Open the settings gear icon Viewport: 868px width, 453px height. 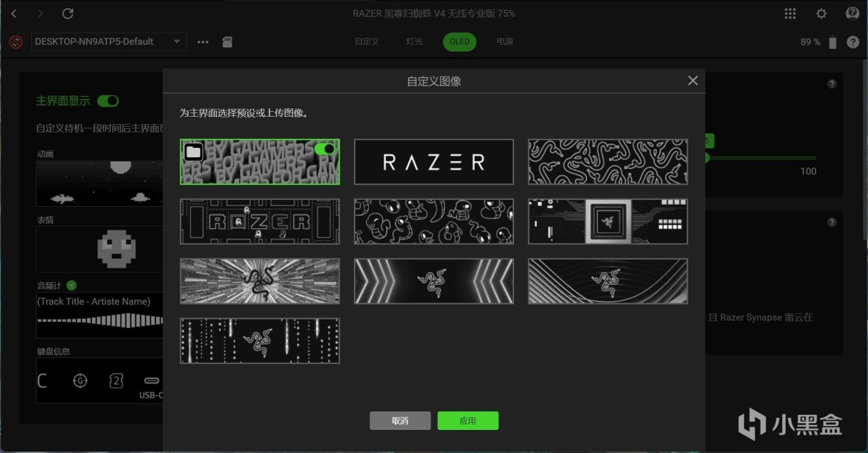(821, 14)
